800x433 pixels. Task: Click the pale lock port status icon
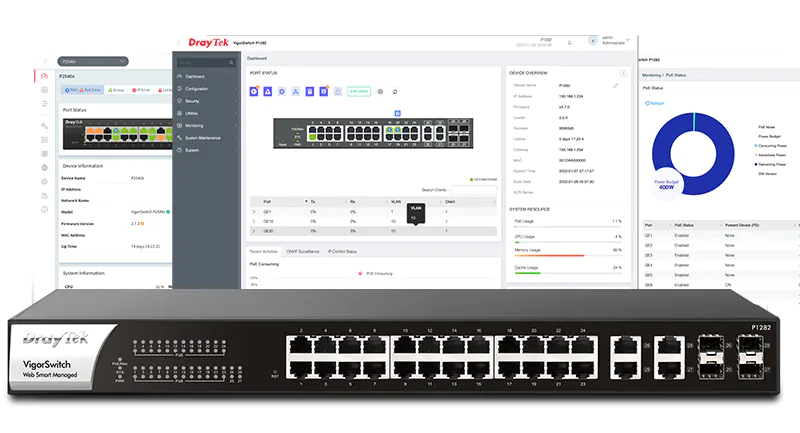[x=337, y=91]
